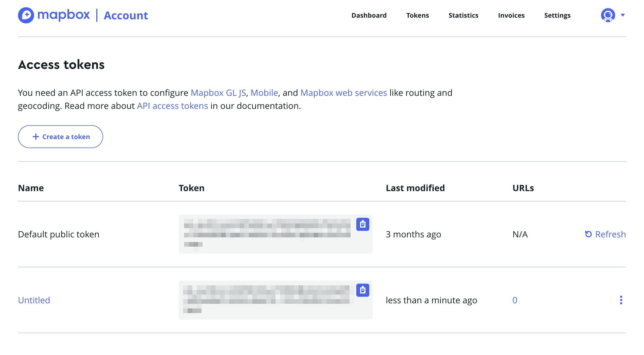Refresh the Default public token

tap(605, 234)
